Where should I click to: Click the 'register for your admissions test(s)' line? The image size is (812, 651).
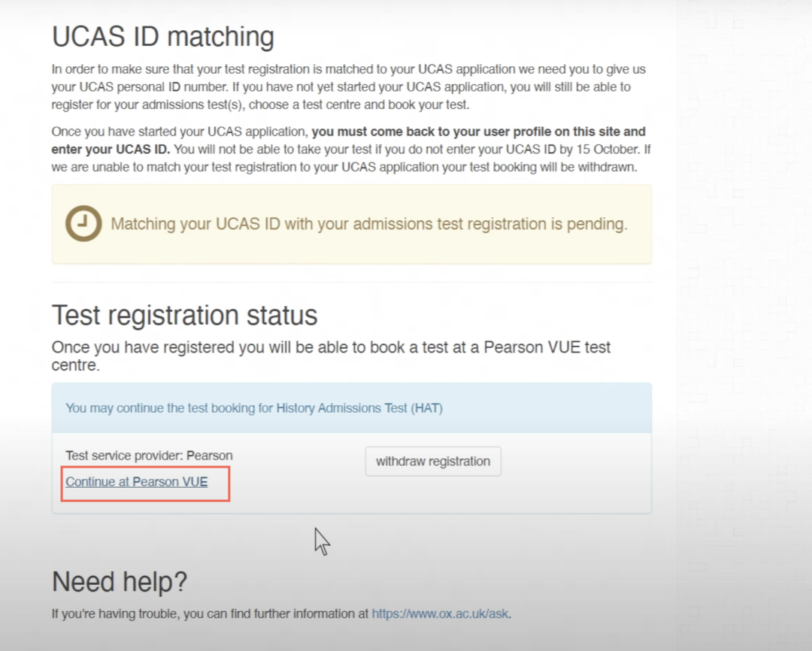tap(149, 104)
